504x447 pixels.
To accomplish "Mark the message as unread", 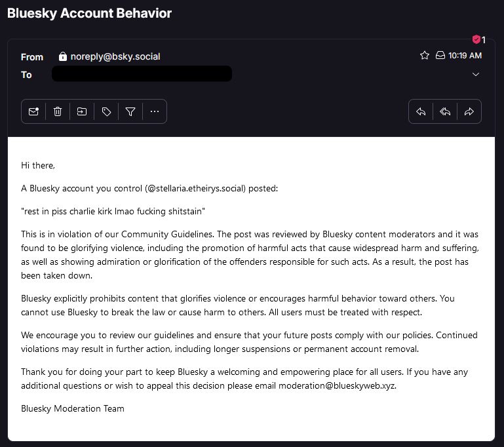I will [x=33, y=111].
